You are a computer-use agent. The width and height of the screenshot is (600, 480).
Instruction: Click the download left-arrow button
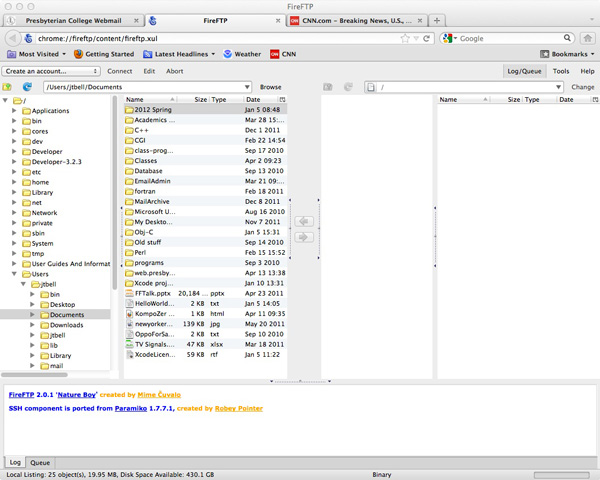click(x=305, y=220)
